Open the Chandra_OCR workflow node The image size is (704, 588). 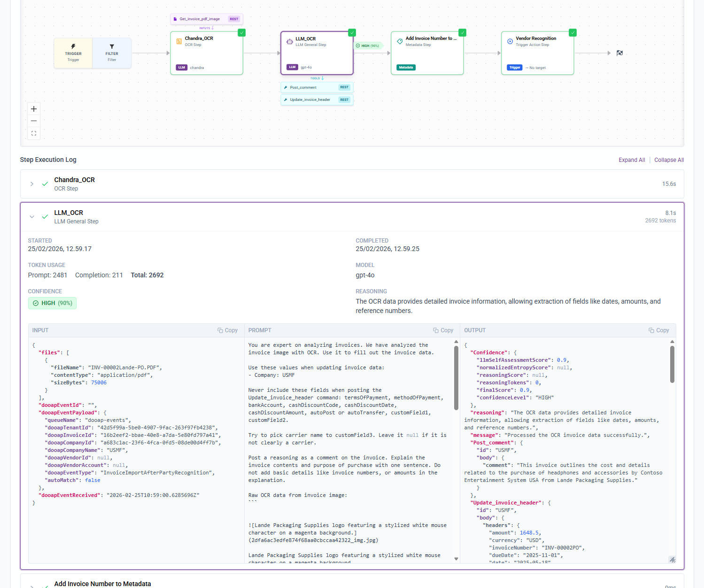point(207,53)
